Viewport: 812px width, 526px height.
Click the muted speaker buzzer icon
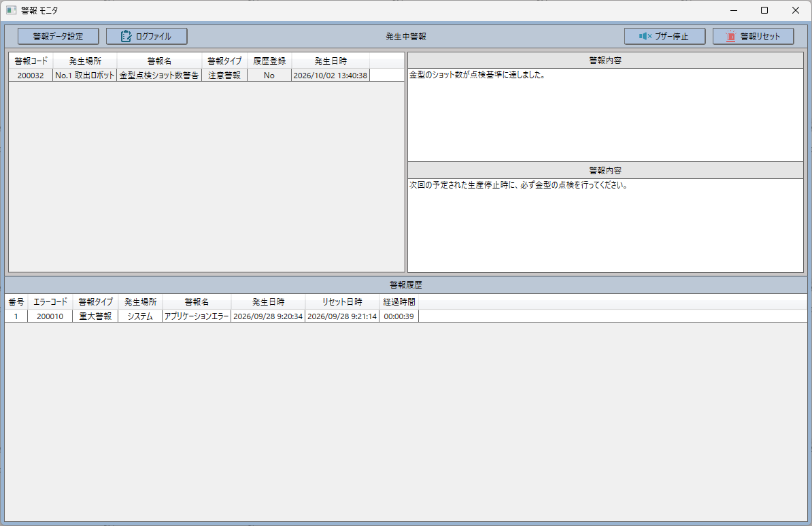coord(645,36)
